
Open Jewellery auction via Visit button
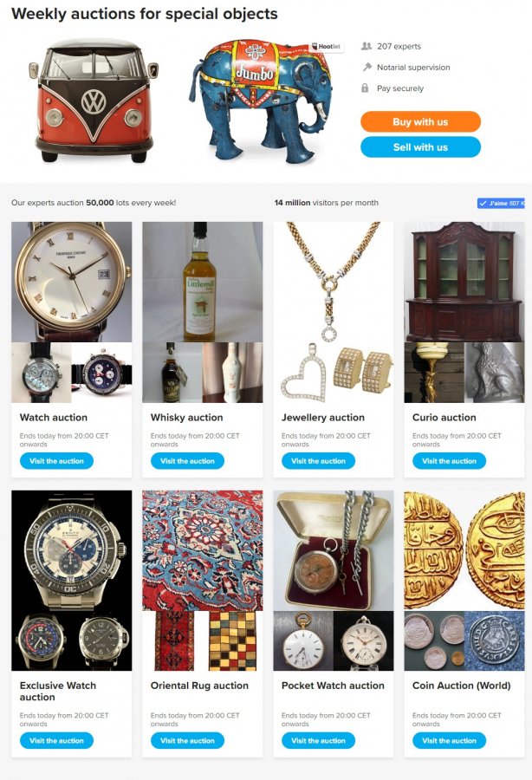pyautogui.click(x=318, y=461)
